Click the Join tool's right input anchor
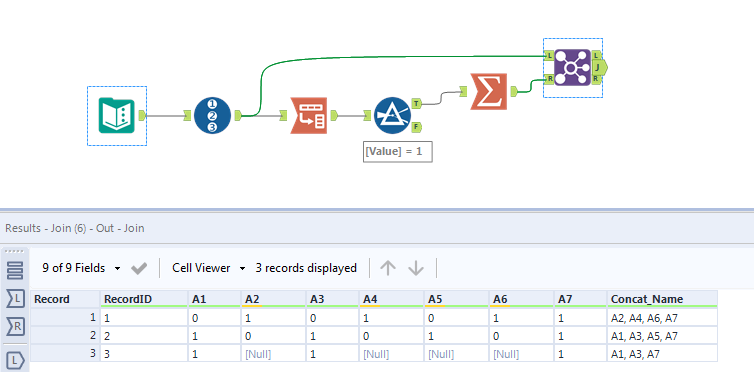 coord(549,79)
